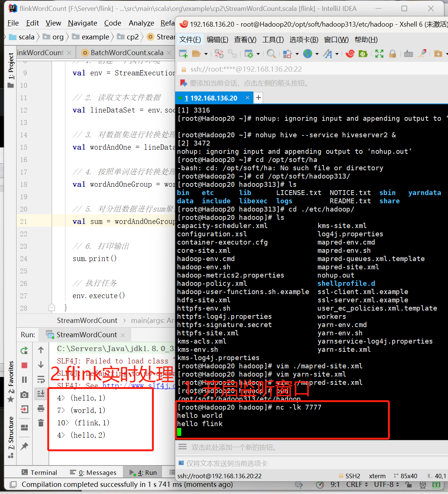Create new session in Xshell toolbar

click(x=183, y=54)
